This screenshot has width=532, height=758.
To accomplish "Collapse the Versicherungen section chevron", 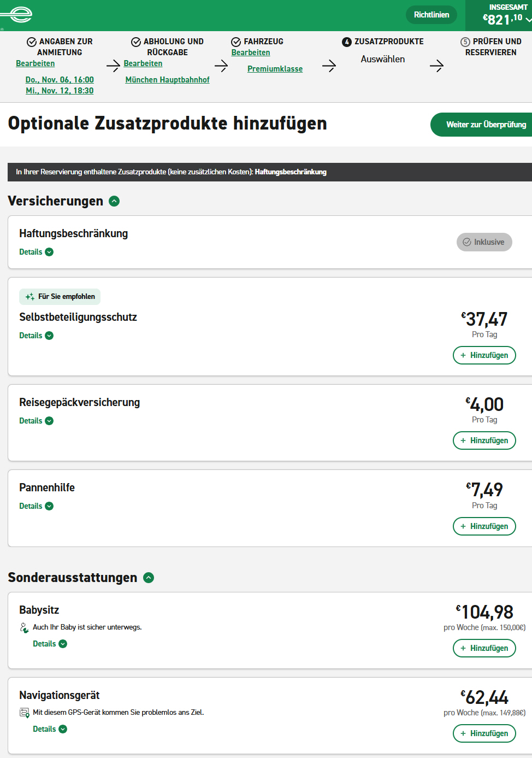I will [x=114, y=201].
